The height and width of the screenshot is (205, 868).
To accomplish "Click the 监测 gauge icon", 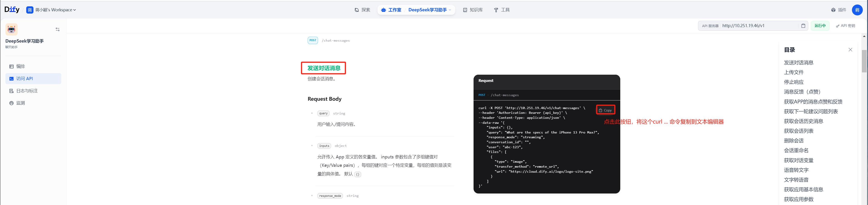I will click(x=12, y=103).
